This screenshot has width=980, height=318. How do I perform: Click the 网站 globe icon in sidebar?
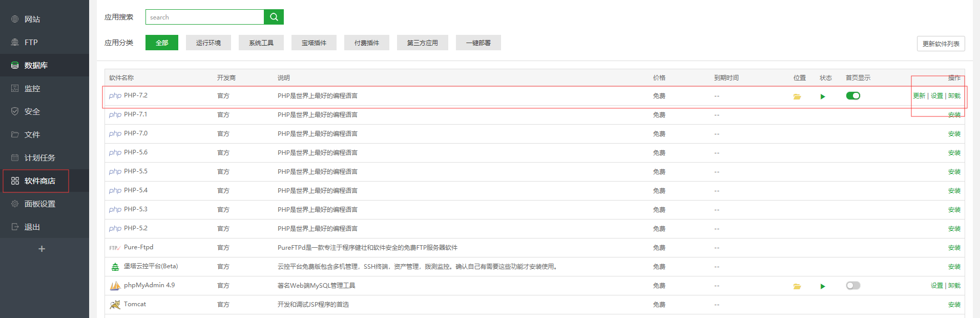click(x=15, y=19)
